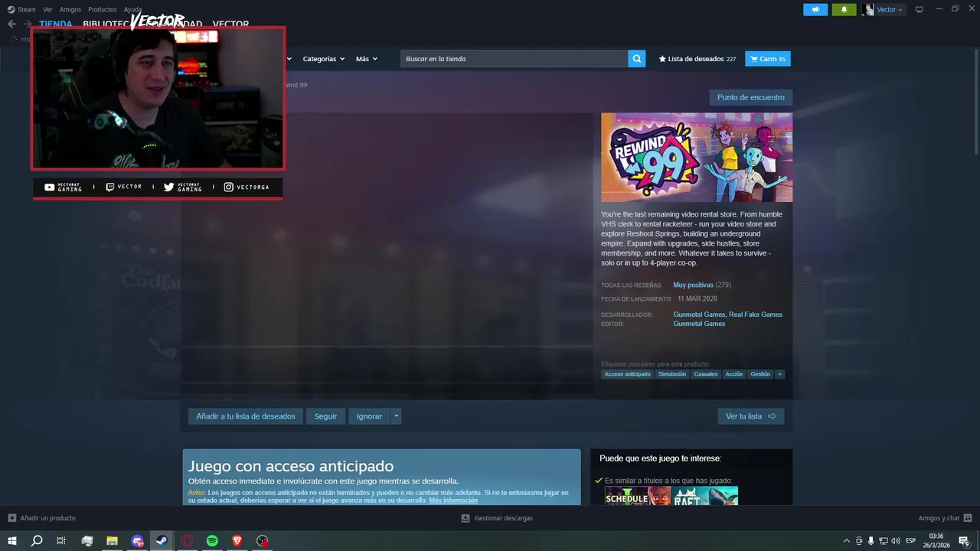This screenshot has width=980, height=551.
Task: Click the Ignorar button
Action: [x=369, y=416]
